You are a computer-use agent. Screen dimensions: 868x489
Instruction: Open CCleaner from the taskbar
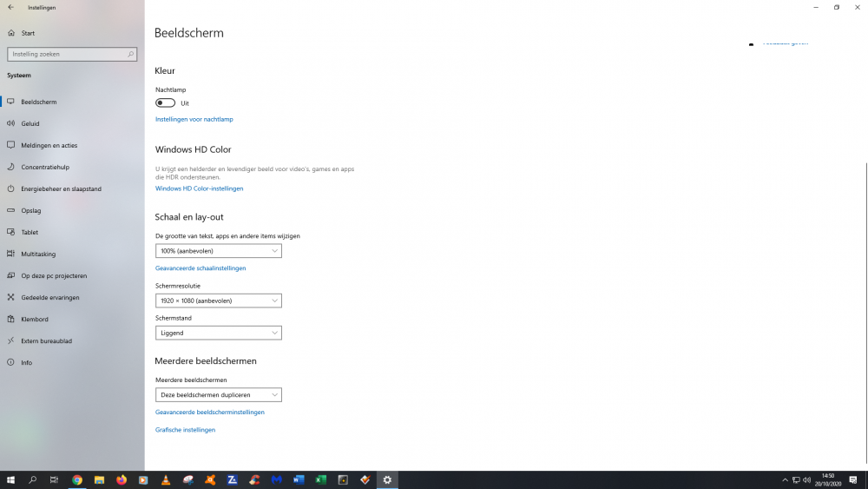coord(254,479)
